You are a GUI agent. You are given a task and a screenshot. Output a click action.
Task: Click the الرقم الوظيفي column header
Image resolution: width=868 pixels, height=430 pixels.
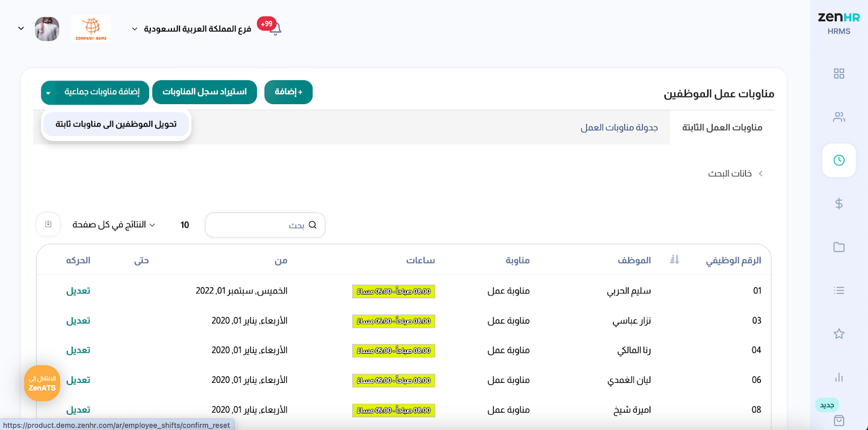coord(733,260)
